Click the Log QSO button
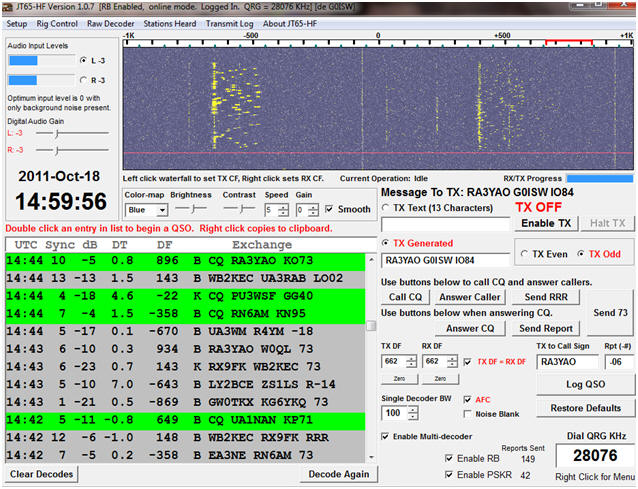This screenshot has width=638, height=489. pyautogui.click(x=586, y=384)
